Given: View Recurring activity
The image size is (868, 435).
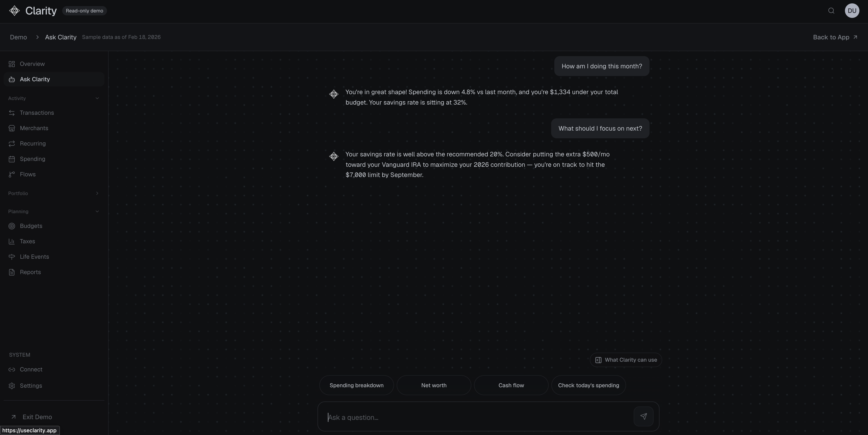Looking at the screenshot, I should (x=33, y=143).
